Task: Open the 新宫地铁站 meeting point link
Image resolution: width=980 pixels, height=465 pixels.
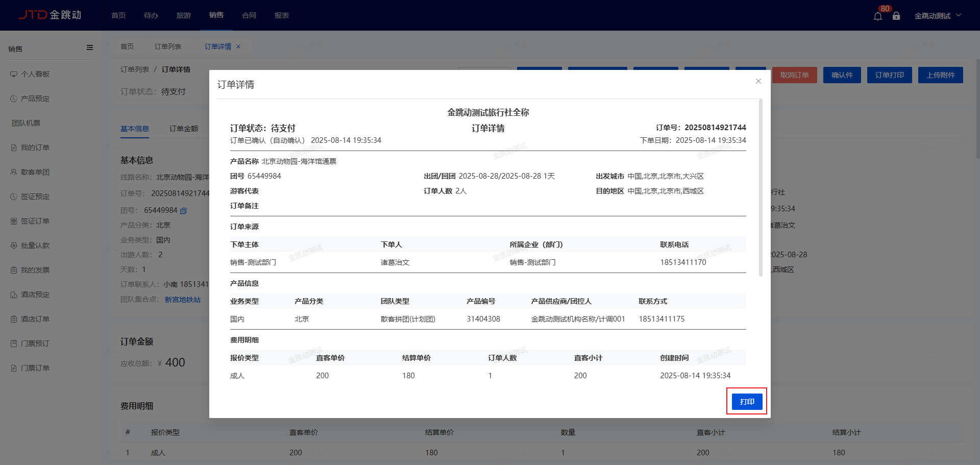Action: (x=182, y=300)
